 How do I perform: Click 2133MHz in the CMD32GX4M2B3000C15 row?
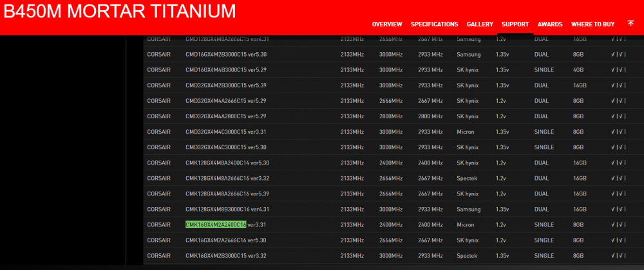[352, 85]
